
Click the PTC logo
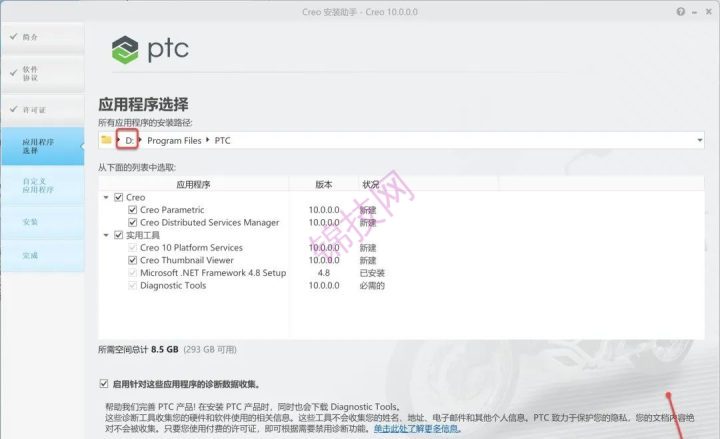click(150, 50)
